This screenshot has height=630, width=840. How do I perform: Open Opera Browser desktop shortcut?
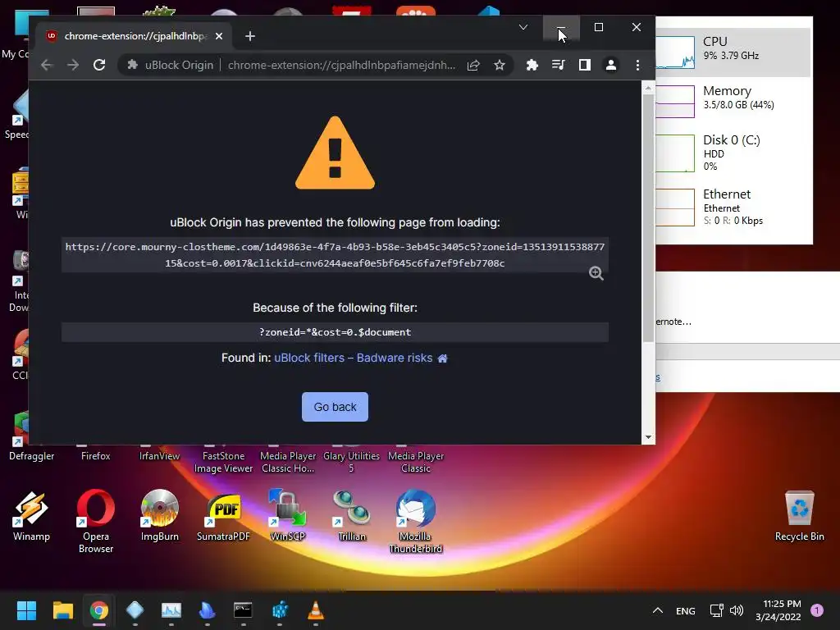click(x=95, y=521)
